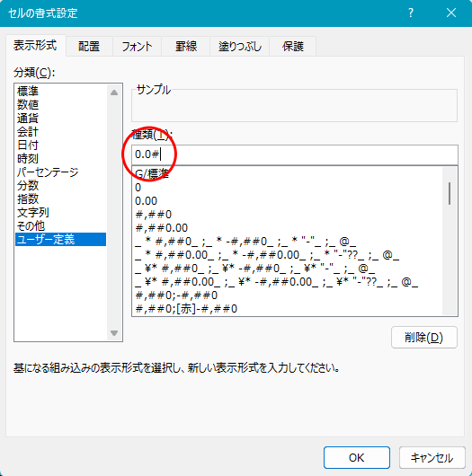Click the help question mark icon
The image size is (472, 476).
pos(411,13)
